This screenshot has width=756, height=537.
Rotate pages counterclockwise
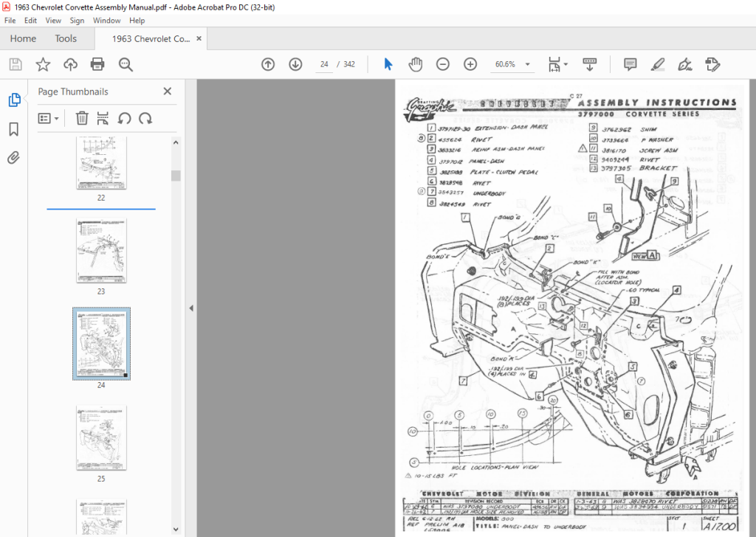click(124, 118)
